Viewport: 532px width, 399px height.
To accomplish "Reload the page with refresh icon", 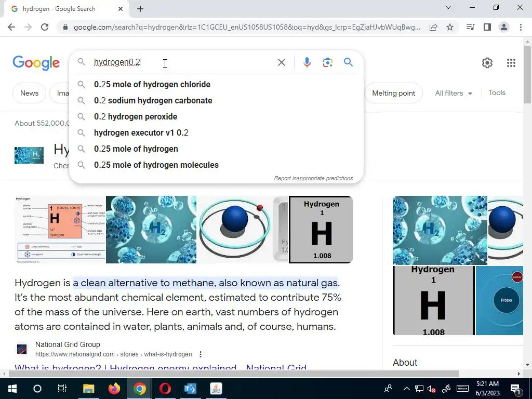I will 45,27.
